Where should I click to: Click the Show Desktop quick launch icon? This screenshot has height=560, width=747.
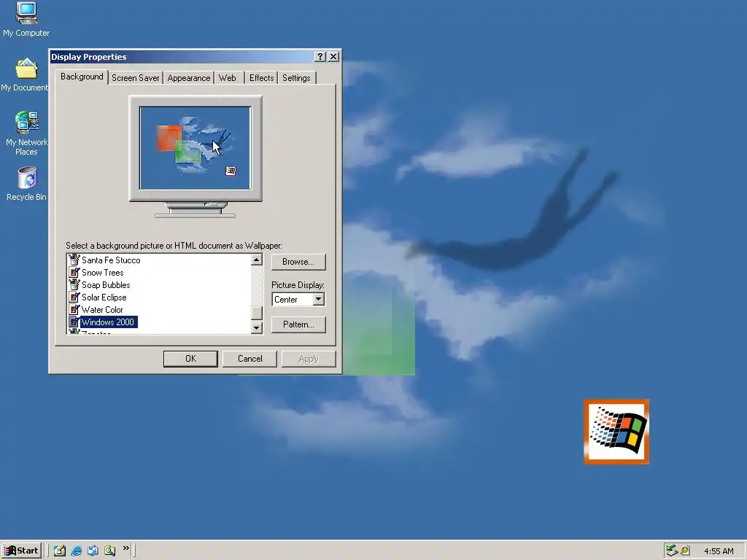(x=60, y=551)
